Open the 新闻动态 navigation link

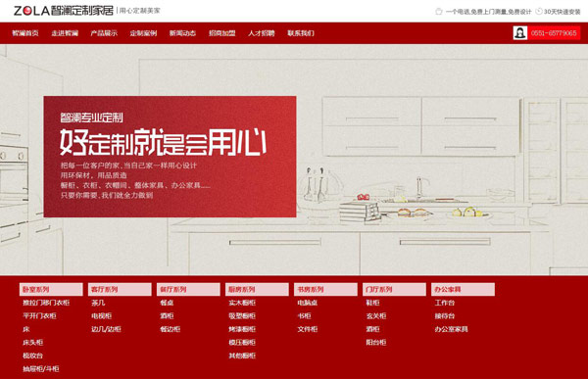pos(182,33)
